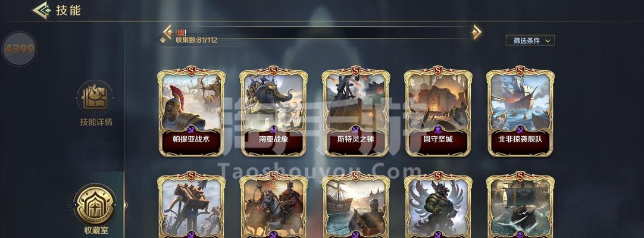Viewport: 644px width, 238px height.
Task: Click the back arrow next to 技能
Action: pos(42,11)
